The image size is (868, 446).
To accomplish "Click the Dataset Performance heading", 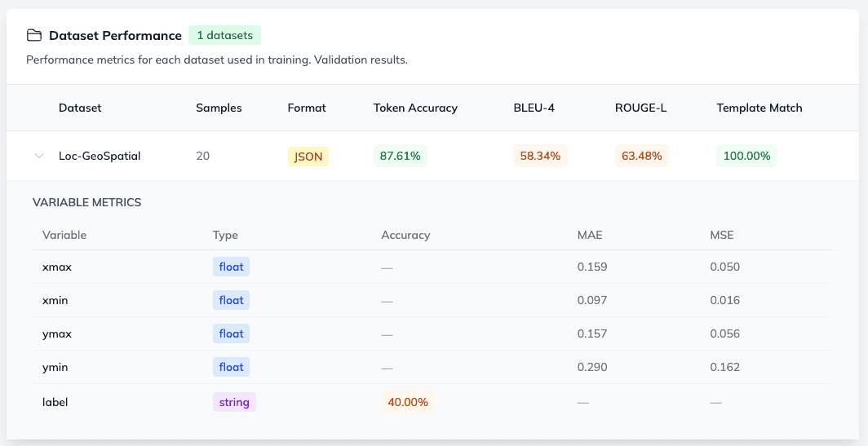I will (x=115, y=35).
